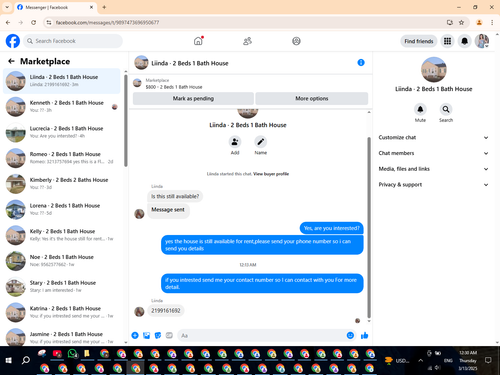The width and height of the screenshot is (500, 375).
Task: Click the conversation list scrollbar
Action: (126, 120)
